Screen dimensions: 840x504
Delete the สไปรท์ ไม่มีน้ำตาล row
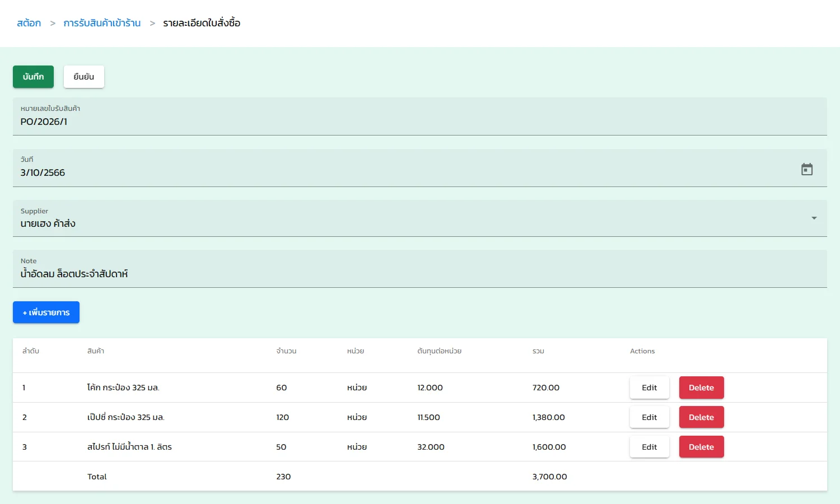(x=701, y=446)
